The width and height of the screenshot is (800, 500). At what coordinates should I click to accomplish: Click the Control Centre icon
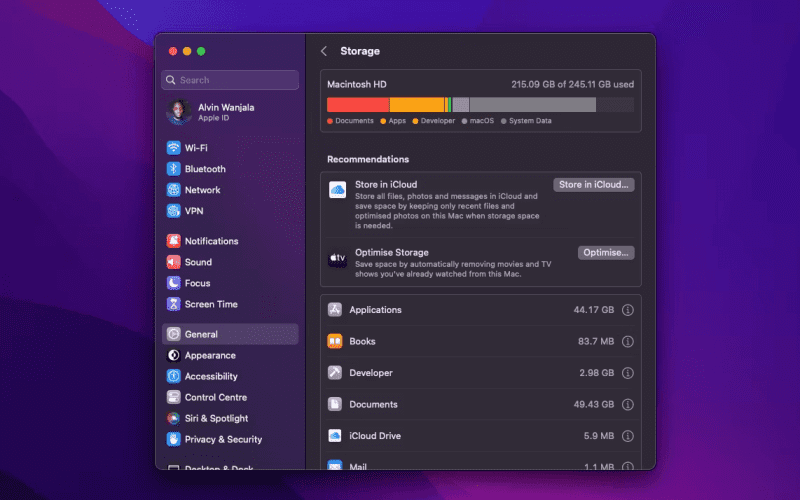tap(173, 397)
